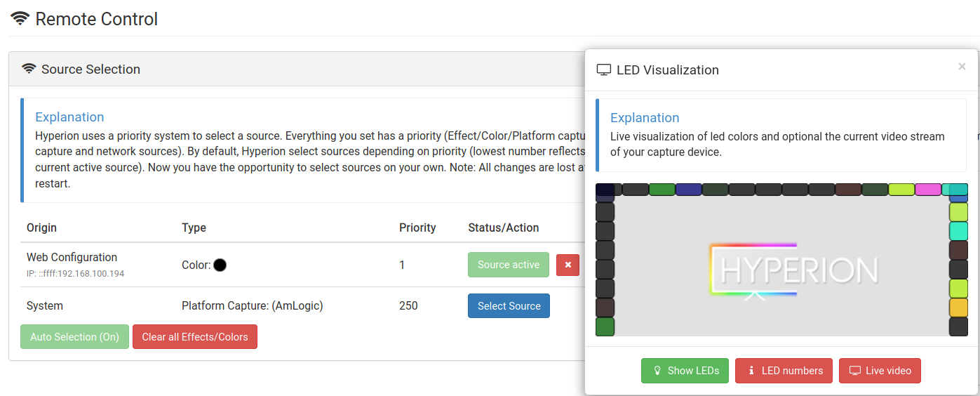Click Select Source for Platform Capture
Viewport: 980px width, 396px height.
pyautogui.click(x=509, y=306)
